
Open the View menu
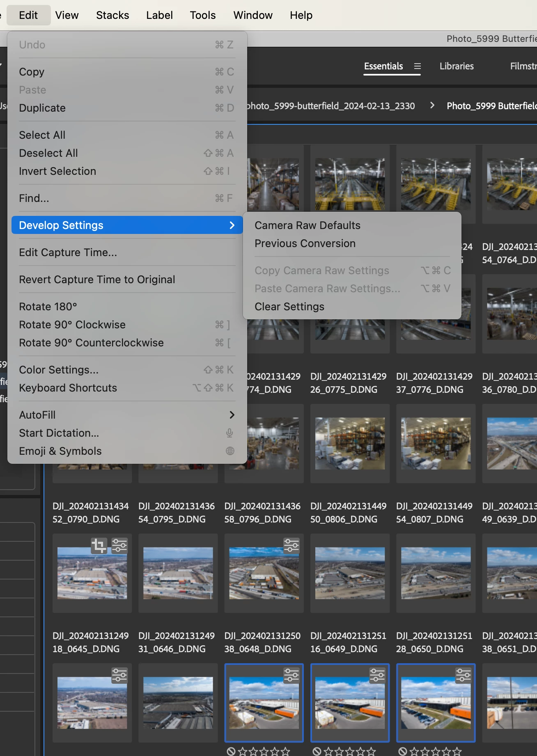point(67,15)
